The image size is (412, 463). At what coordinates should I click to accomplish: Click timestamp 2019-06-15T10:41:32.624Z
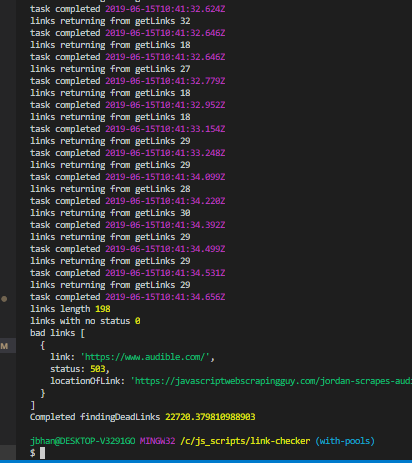tap(165, 9)
